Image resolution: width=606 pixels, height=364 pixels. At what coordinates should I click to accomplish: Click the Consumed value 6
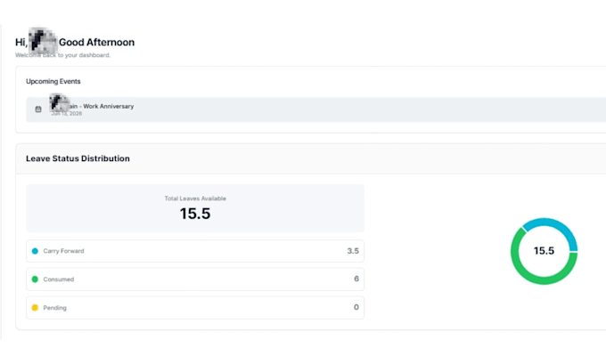[x=356, y=279]
